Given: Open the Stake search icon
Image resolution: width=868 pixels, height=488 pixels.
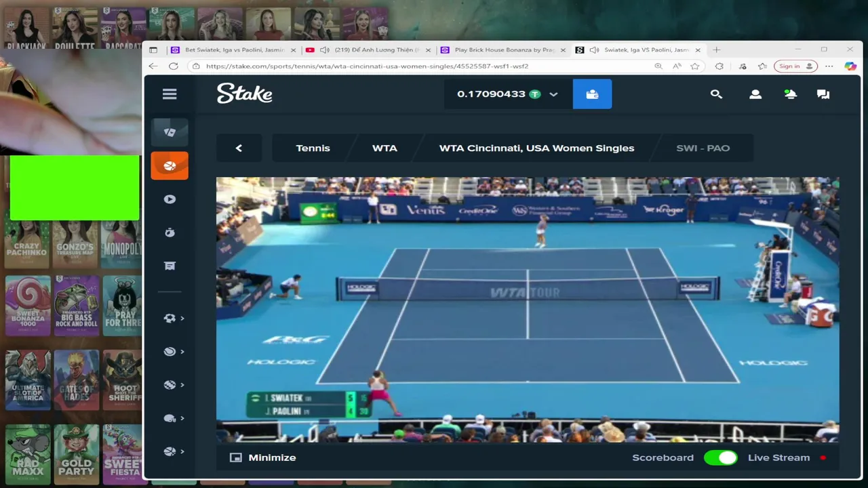Looking at the screenshot, I should [x=716, y=94].
